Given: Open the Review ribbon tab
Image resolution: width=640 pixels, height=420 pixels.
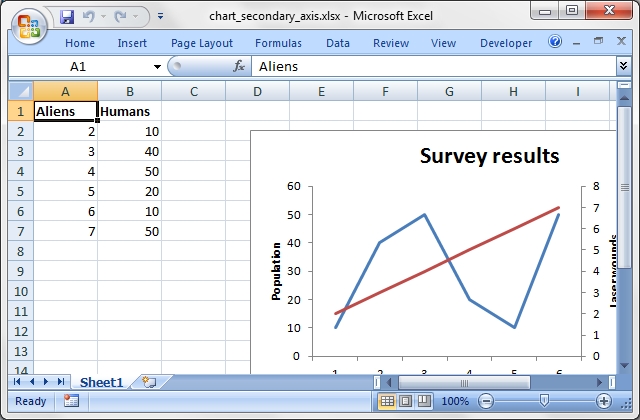Looking at the screenshot, I should pos(391,43).
